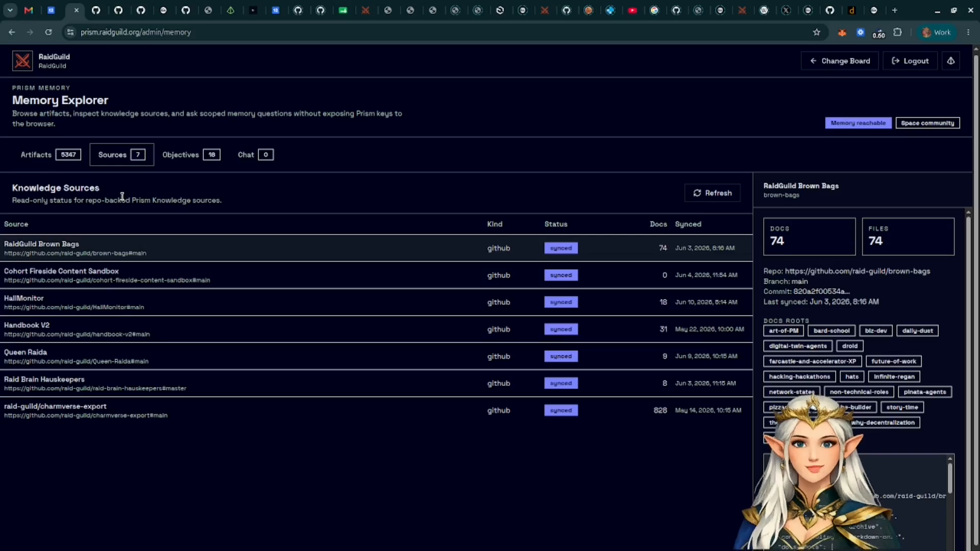Log out with the Logout button

click(910, 61)
